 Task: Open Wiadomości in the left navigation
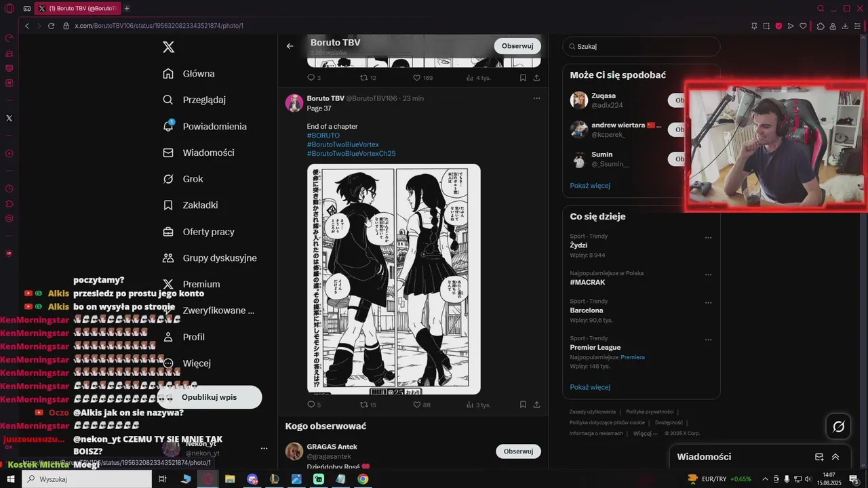click(x=199, y=152)
